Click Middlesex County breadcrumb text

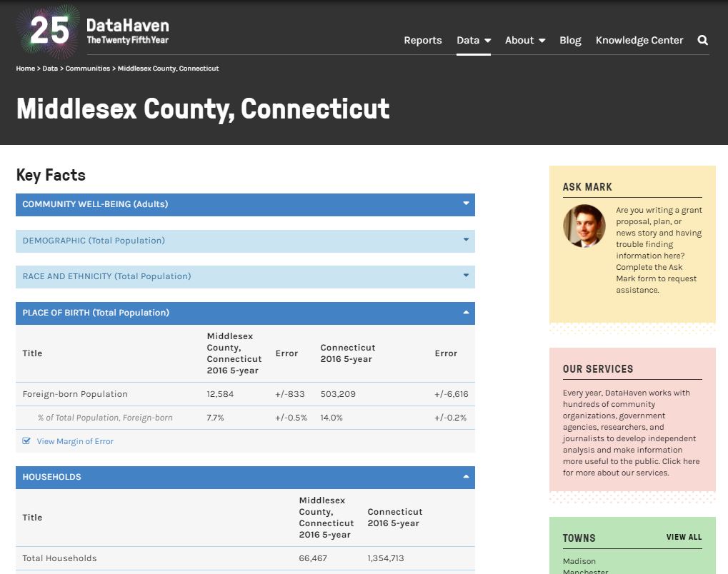pyautogui.click(x=168, y=69)
